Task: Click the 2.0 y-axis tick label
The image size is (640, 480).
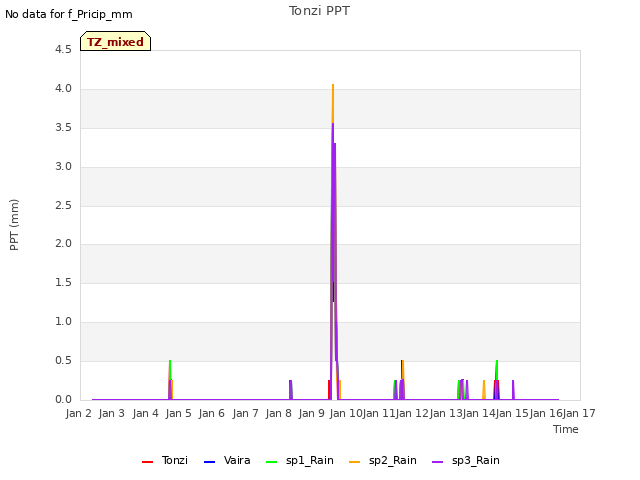Action: [x=63, y=244]
